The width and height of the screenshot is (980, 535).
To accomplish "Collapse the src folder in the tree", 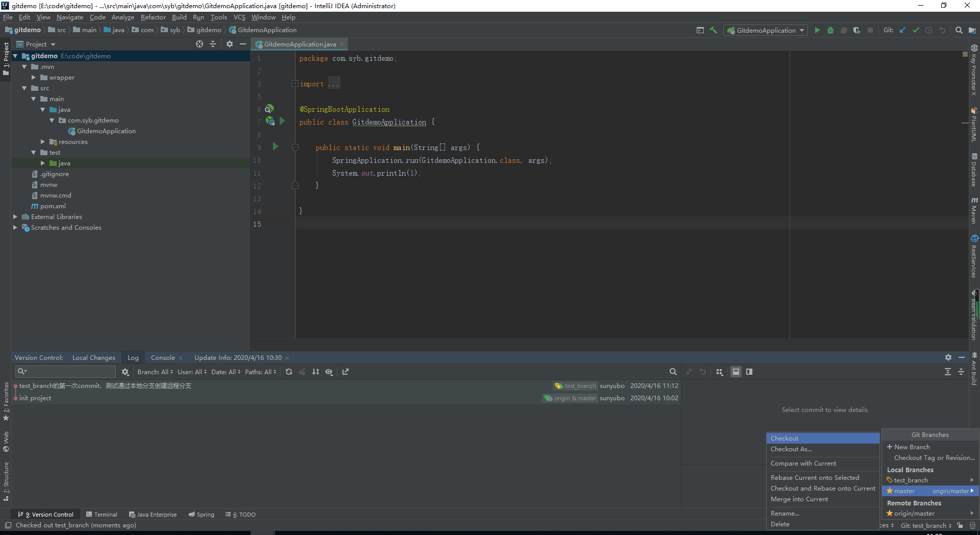I will coord(24,88).
